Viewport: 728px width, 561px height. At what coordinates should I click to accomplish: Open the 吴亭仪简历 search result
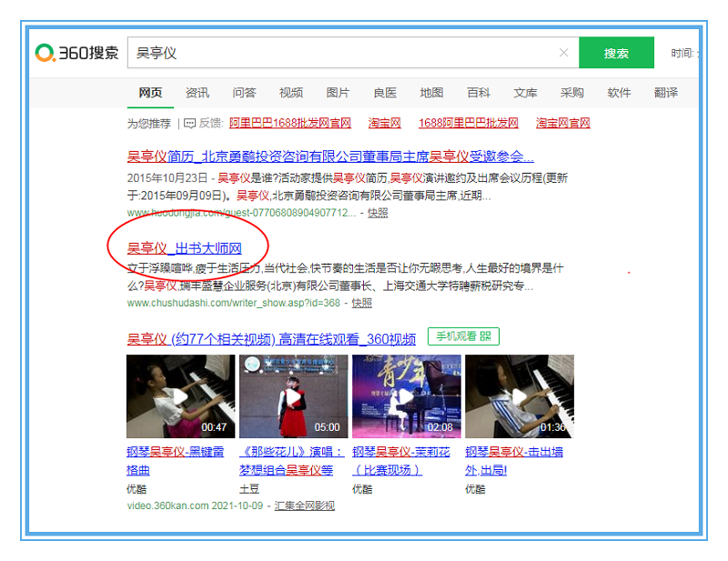[x=329, y=155]
